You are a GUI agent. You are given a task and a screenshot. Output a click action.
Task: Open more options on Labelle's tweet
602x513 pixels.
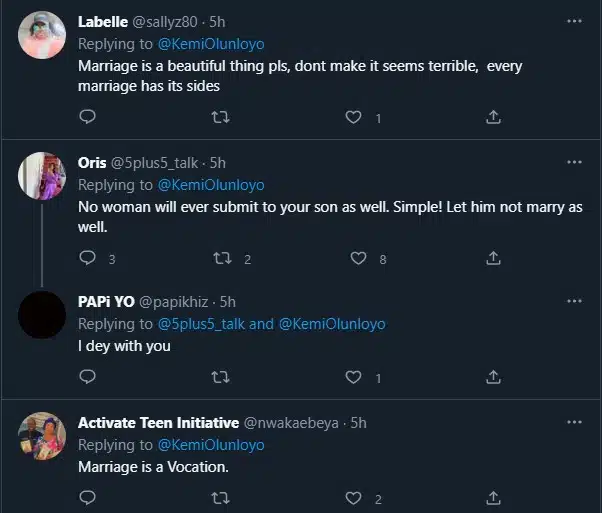pyautogui.click(x=574, y=20)
